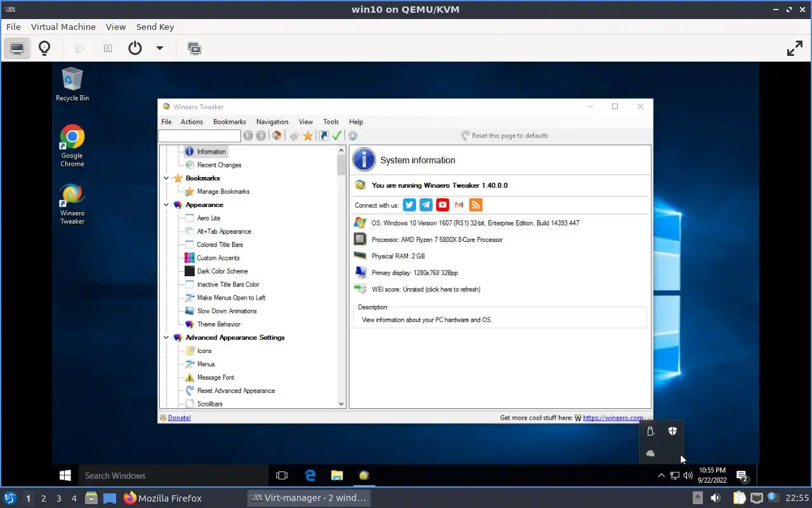Open the Winaero File menu

pos(166,122)
